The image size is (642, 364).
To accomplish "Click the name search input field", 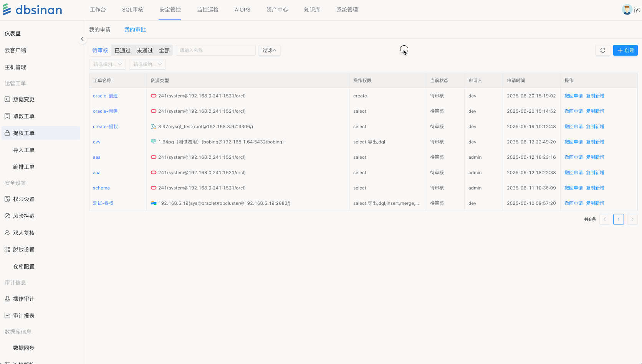I will coord(216,50).
